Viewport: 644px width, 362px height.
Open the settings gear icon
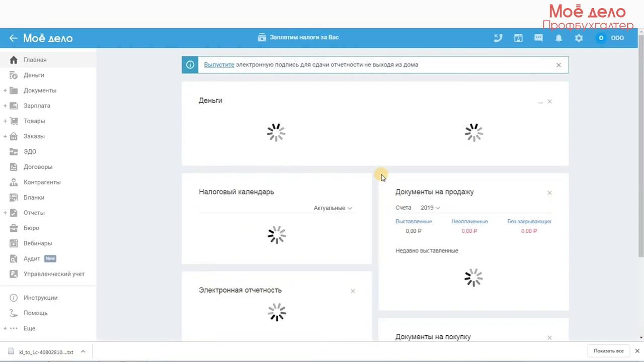click(579, 38)
